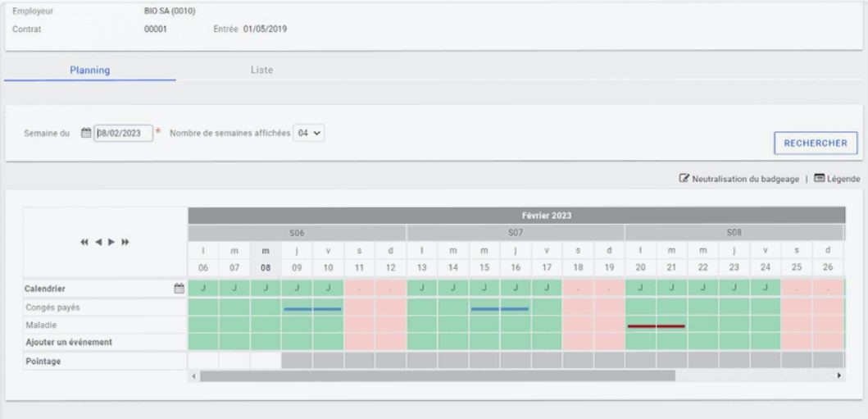Click Ajouter un événement row label
Screen dimensions: 868x419
coord(69,342)
